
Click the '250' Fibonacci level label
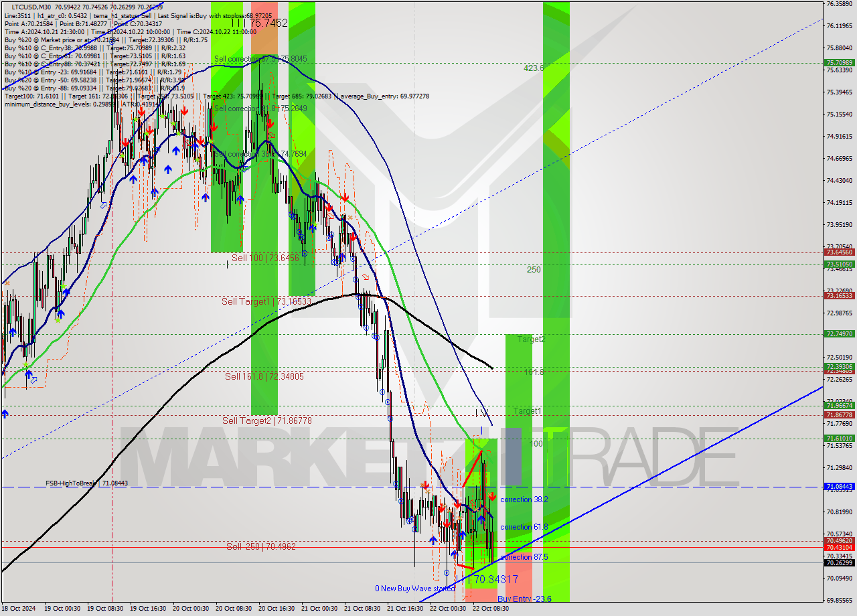coord(534,270)
